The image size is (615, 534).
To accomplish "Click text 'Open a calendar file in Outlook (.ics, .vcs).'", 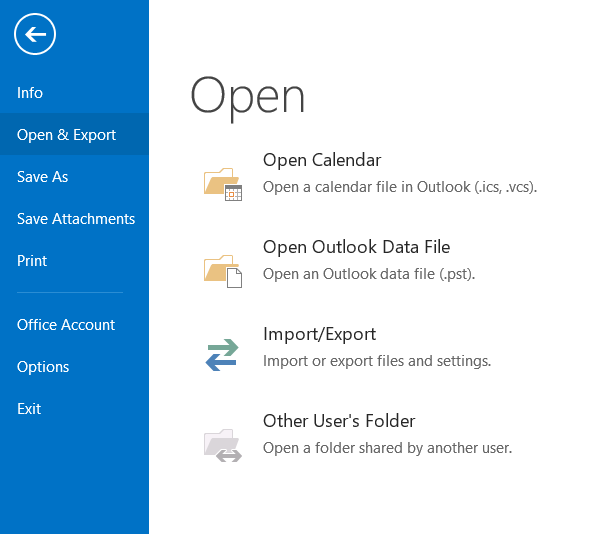I will tap(400, 187).
